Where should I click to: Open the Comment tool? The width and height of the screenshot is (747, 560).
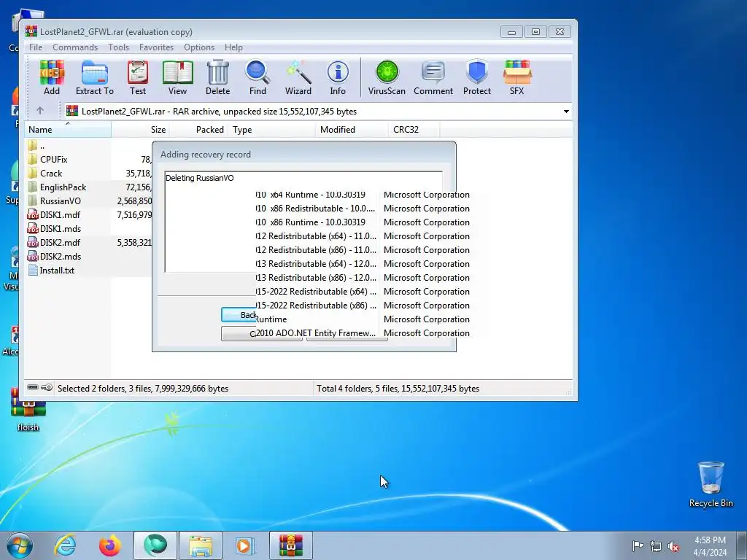click(x=433, y=77)
